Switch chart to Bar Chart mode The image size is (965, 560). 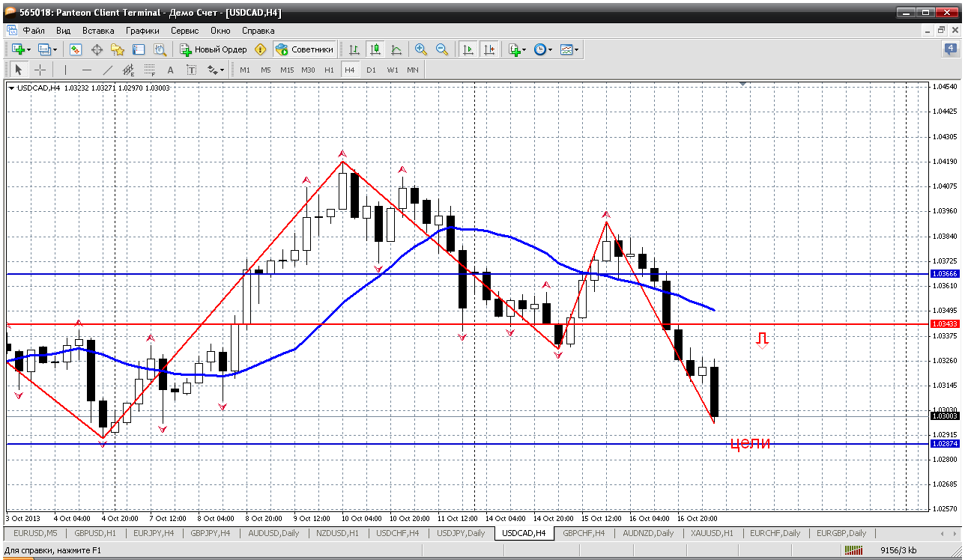(354, 49)
